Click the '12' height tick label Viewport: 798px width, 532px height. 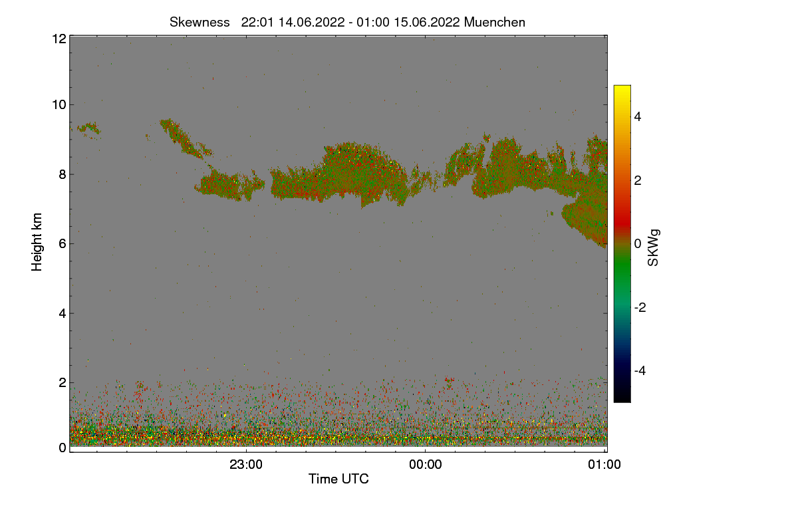[x=59, y=39]
